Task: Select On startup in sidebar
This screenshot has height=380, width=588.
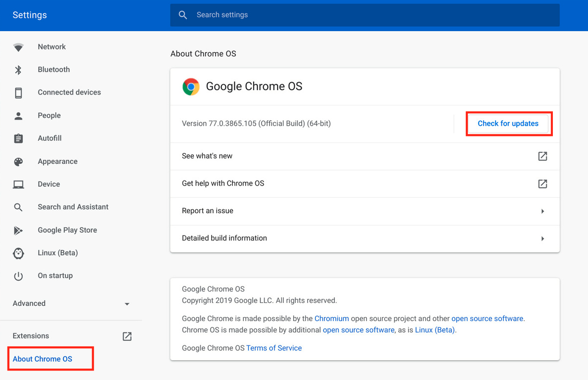Action: [55, 276]
